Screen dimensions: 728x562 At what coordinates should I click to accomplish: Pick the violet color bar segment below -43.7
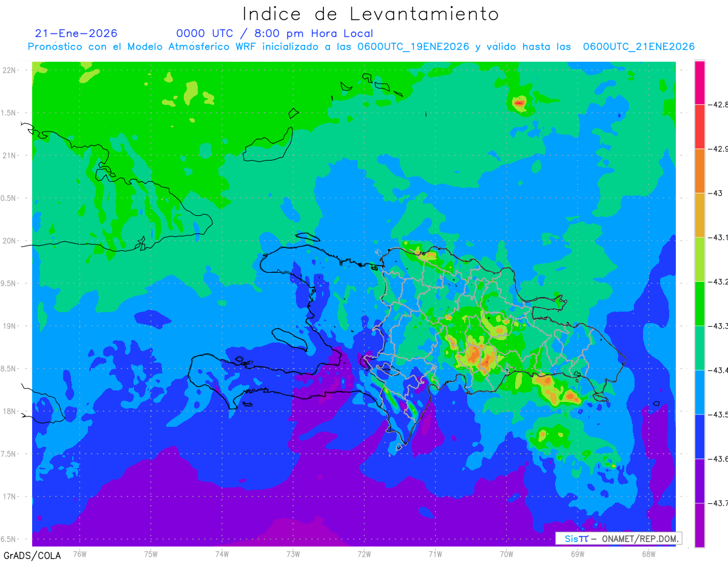tap(699, 525)
